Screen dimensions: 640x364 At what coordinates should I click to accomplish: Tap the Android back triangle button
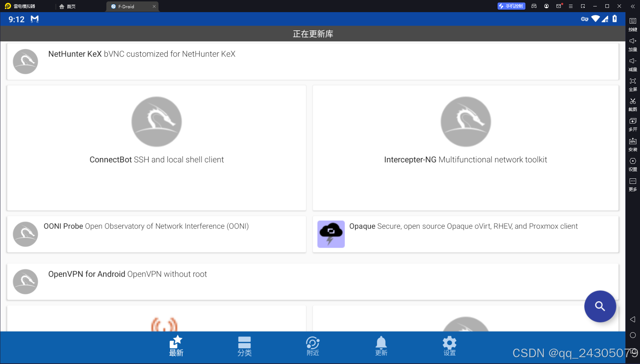(633, 319)
